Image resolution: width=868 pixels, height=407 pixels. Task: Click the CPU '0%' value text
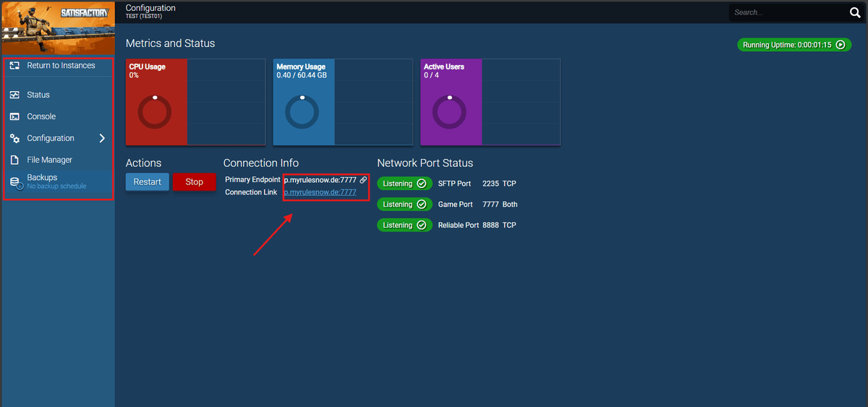134,75
